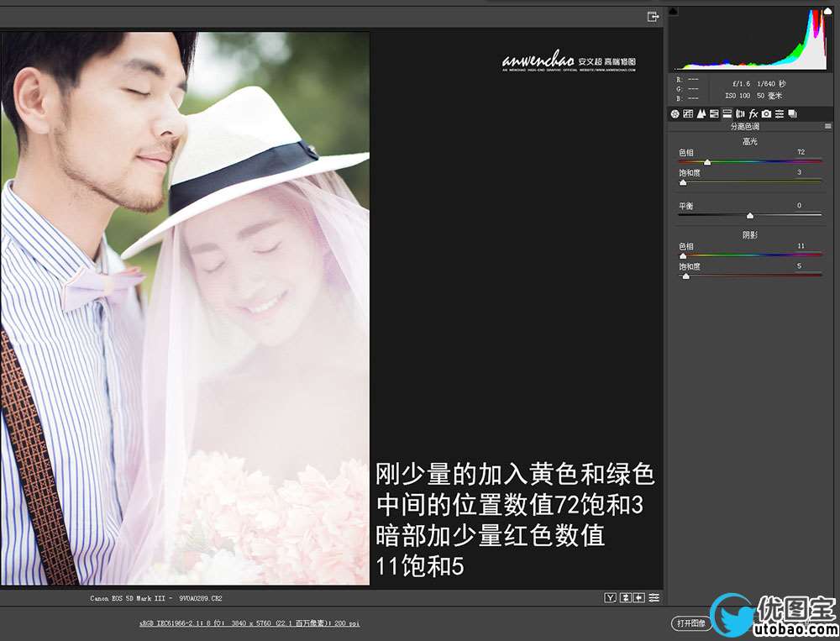Open the Effects fx panel tab
Image resolution: width=840 pixels, height=641 pixels.
point(753,113)
